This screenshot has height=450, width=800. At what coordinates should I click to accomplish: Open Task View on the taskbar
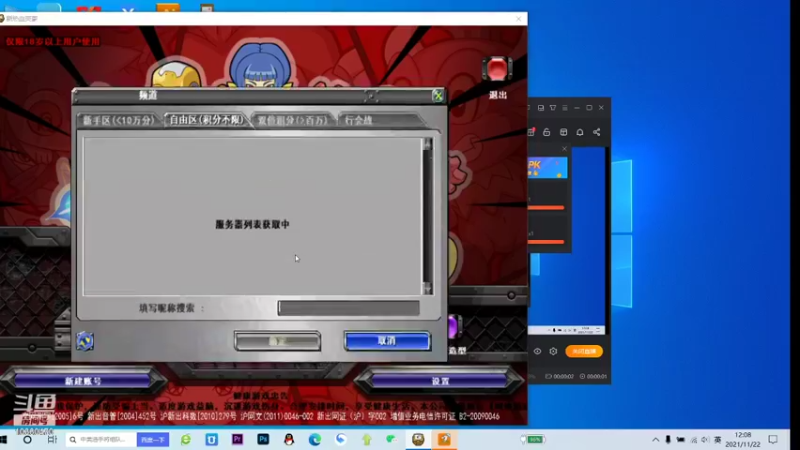pos(52,439)
